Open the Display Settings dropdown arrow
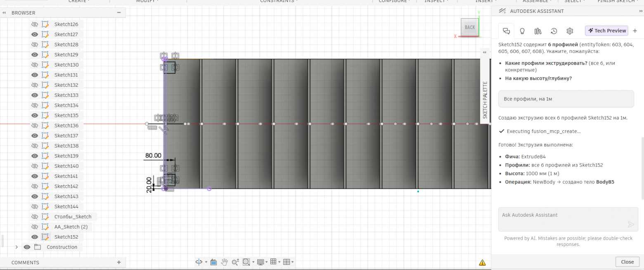Screen dimensions: 644x270 266,262
